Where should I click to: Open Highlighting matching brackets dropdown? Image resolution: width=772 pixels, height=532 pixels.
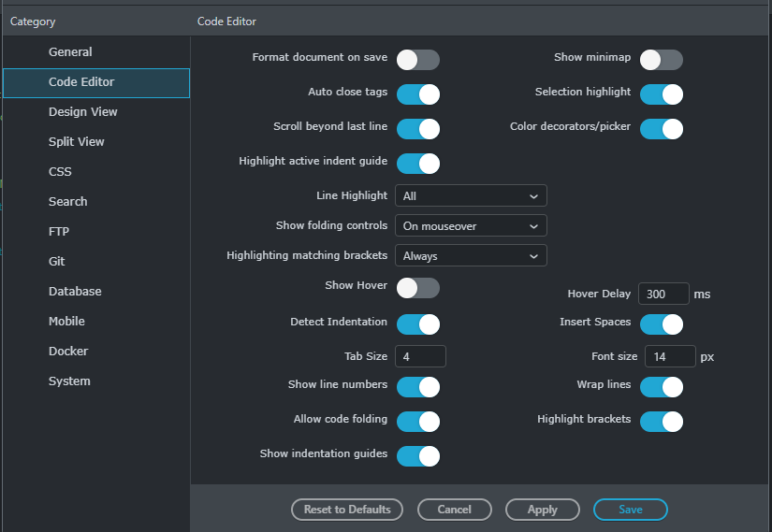tap(471, 255)
